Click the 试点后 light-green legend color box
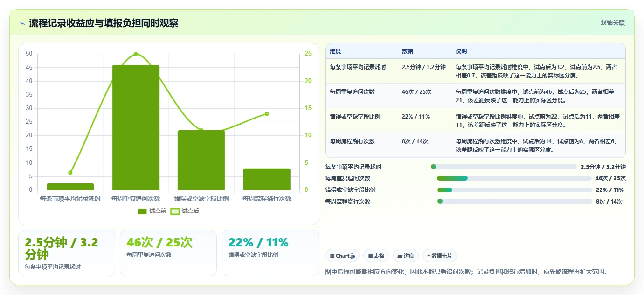This screenshot has width=644, height=295. (175, 211)
